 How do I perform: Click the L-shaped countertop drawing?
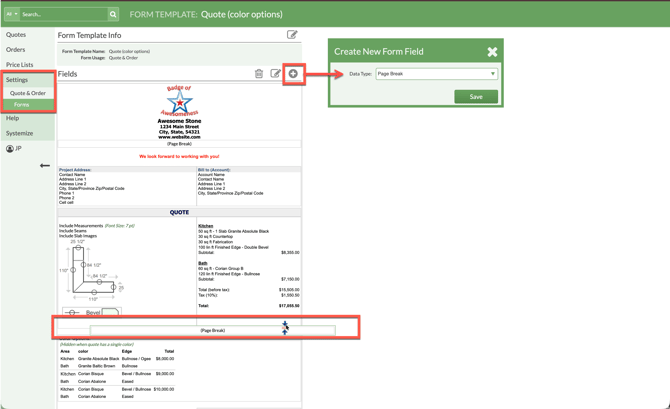coord(91,270)
